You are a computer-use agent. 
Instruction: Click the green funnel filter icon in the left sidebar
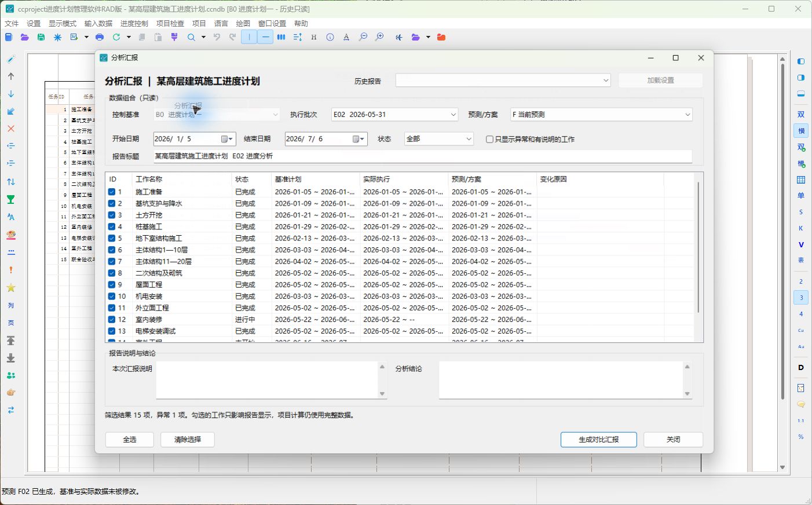[10, 199]
